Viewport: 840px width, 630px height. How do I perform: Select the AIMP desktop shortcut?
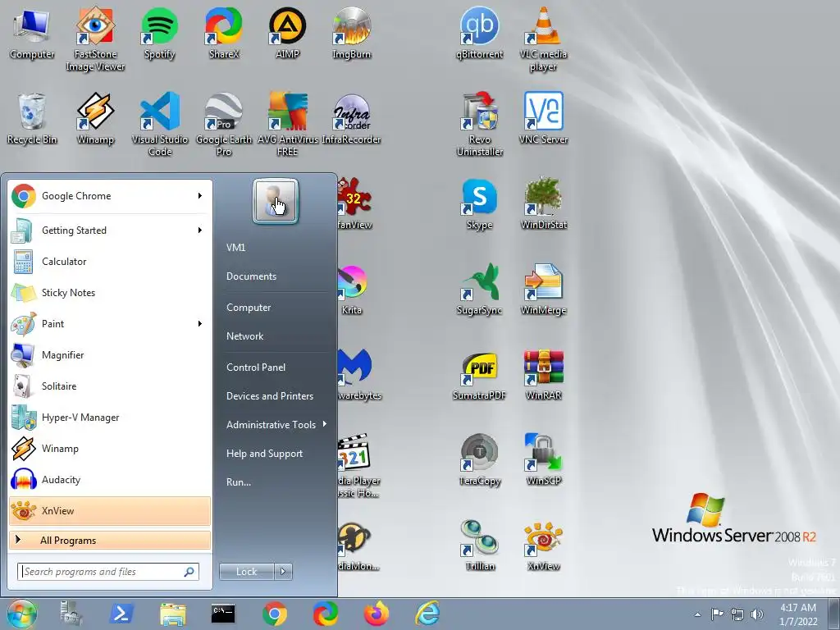coord(287,33)
